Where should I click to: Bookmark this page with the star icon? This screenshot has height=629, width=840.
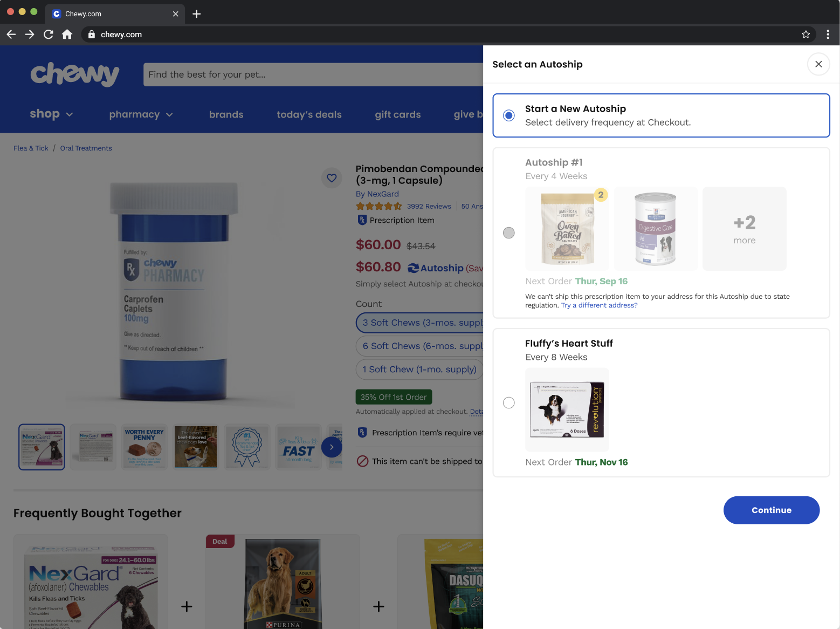coord(805,35)
